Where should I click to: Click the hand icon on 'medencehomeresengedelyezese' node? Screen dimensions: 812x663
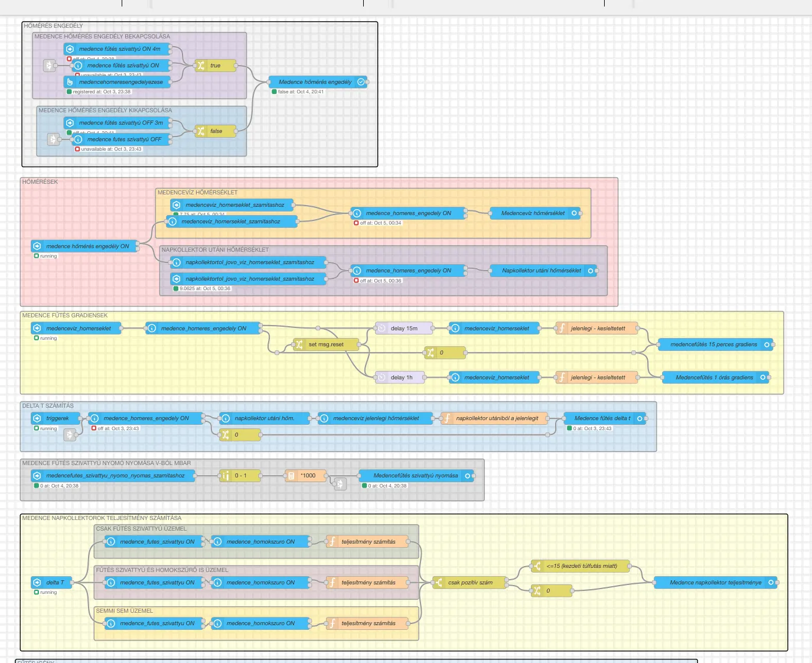tap(70, 82)
